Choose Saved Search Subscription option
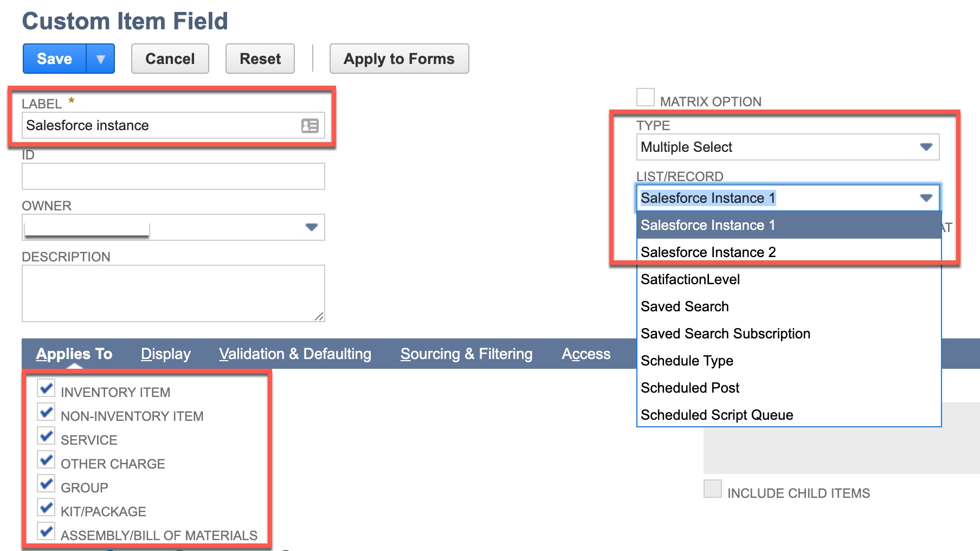 click(789, 334)
